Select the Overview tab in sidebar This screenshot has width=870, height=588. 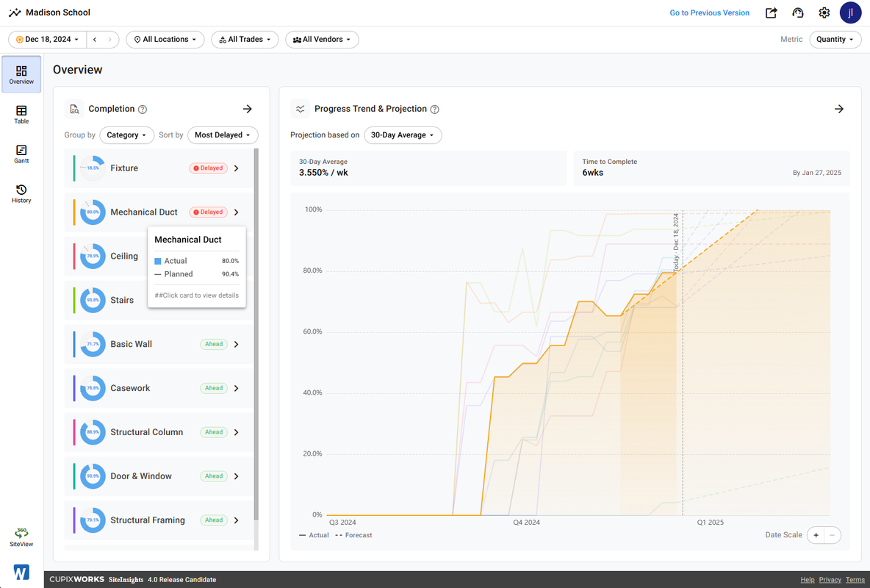[x=21, y=74]
